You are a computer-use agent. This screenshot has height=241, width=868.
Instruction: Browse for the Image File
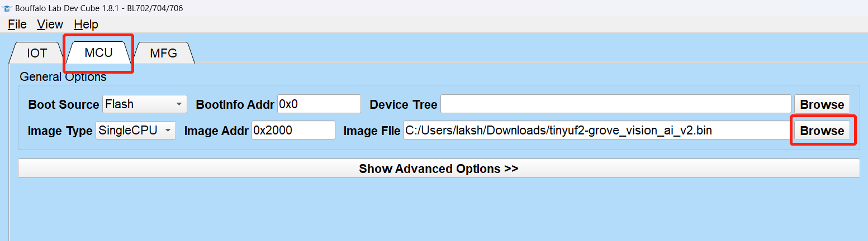pyautogui.click(x=822, y=131)
